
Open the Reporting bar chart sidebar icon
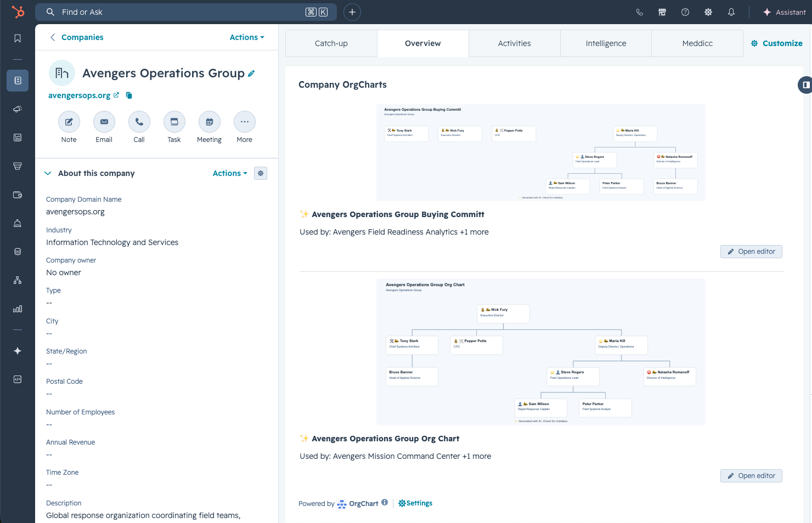[x=18, y=309]
